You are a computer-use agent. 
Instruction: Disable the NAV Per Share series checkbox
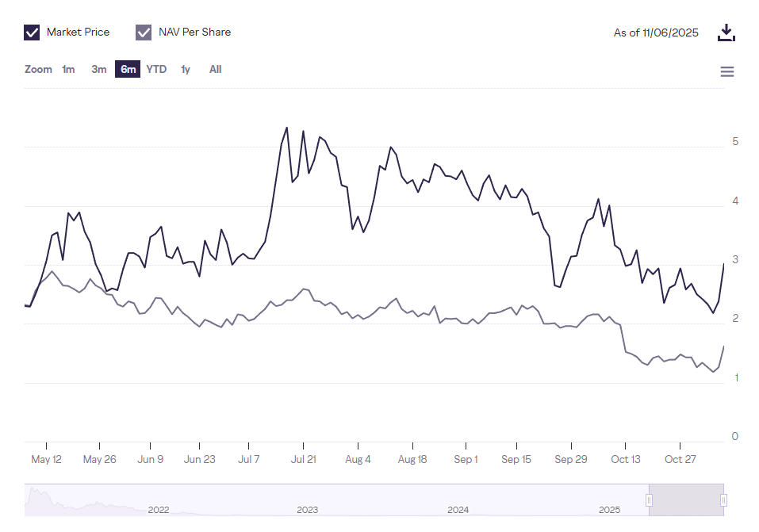(144, 32)
